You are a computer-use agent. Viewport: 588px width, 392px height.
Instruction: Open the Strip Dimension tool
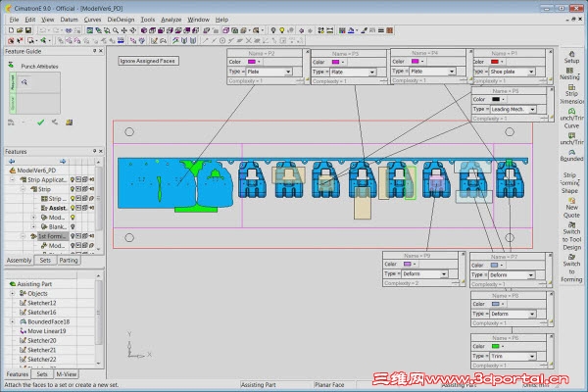[x=571, y=94]
